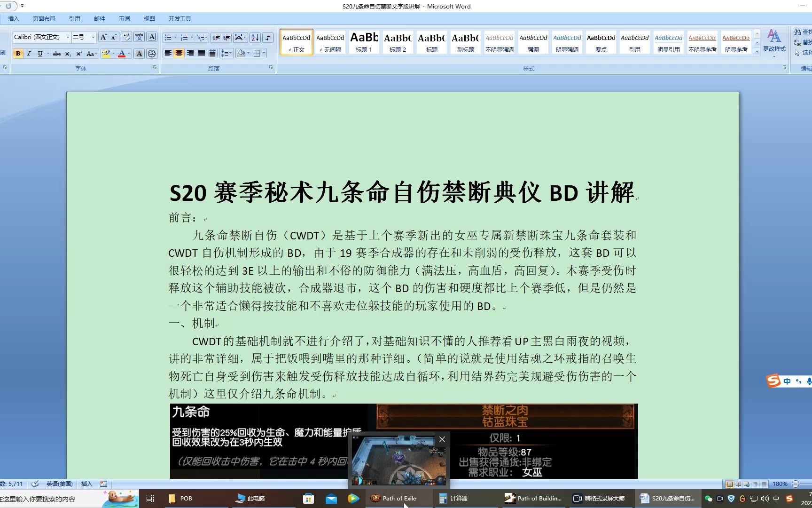Open Change Case (Aa) dropdown
The height and width of the screenshot is (508, 812).
[92, 54]
